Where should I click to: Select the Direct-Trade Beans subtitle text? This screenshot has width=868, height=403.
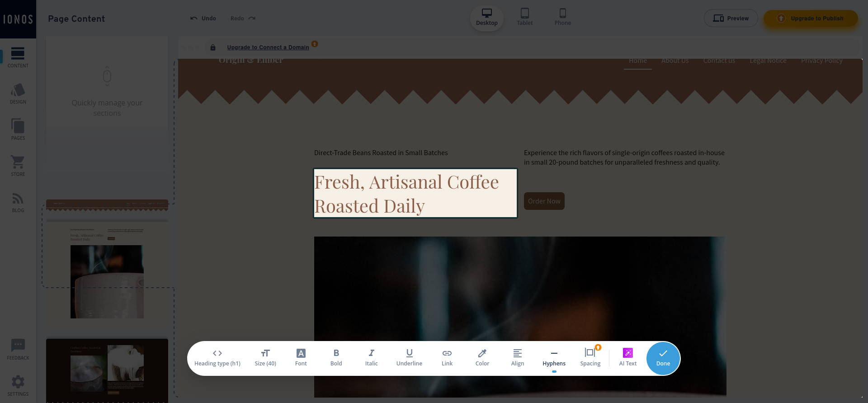pyautogui.click(x=381, y=153)
